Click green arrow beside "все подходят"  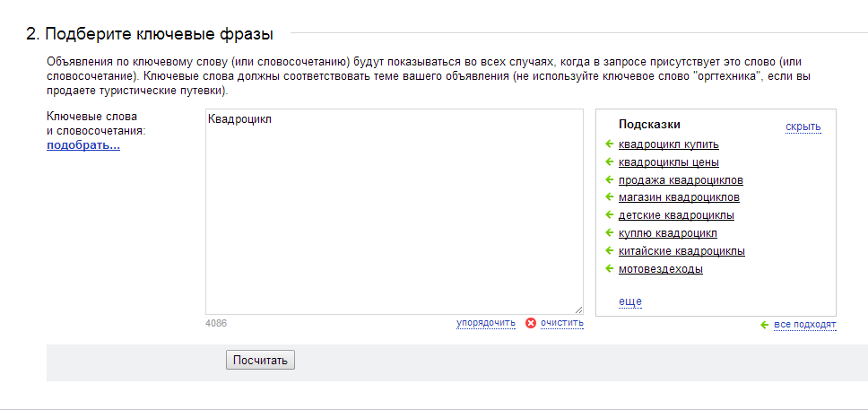pyautogui.click(x=764, y=325)
